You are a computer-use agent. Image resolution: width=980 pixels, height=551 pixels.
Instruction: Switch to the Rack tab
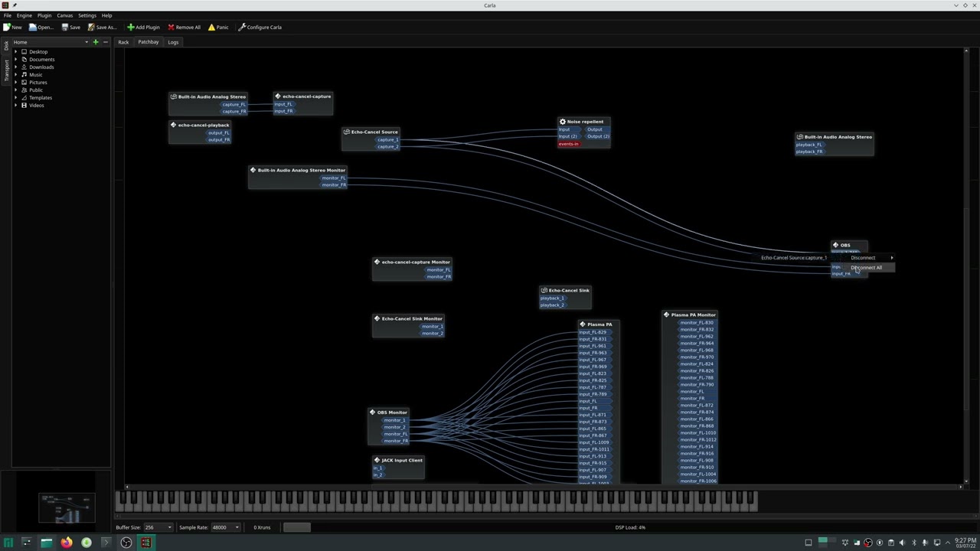[x=123, y=42]
